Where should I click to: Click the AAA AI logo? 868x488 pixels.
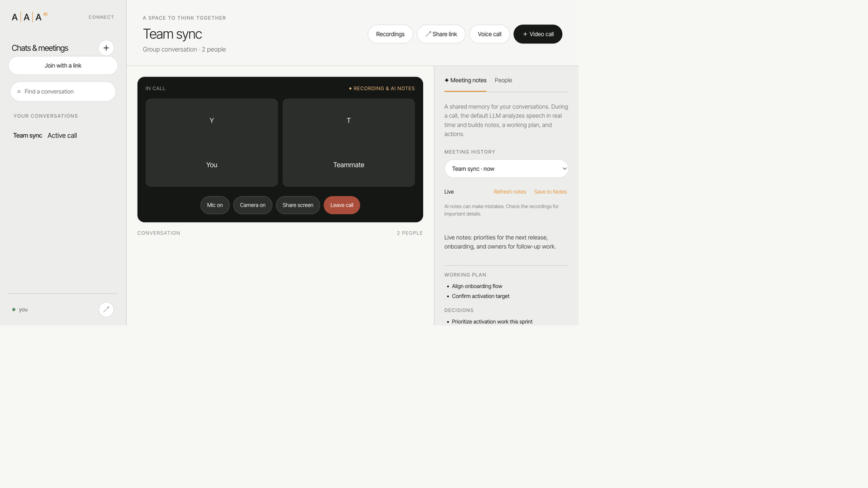(29, 17)
